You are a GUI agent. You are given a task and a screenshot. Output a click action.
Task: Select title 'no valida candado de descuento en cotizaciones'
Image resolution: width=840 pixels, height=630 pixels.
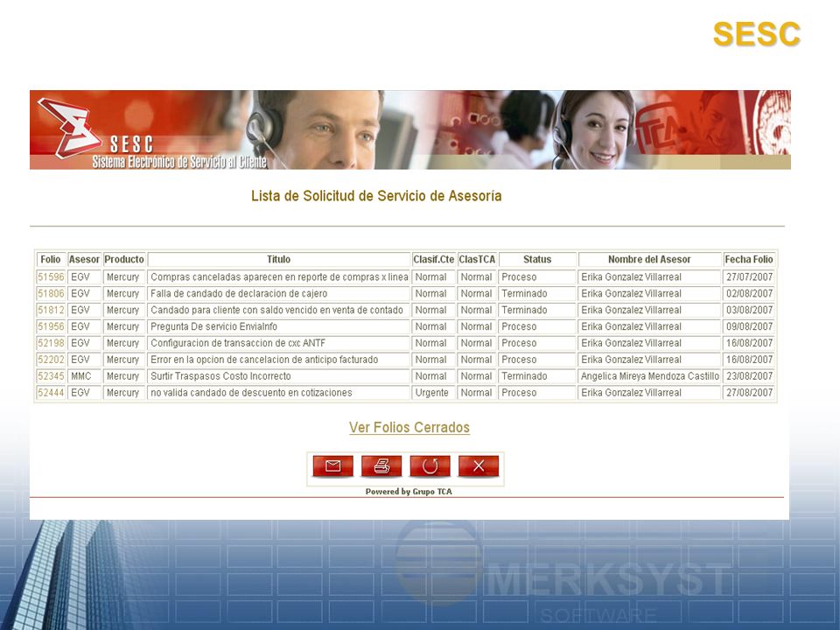251,393
